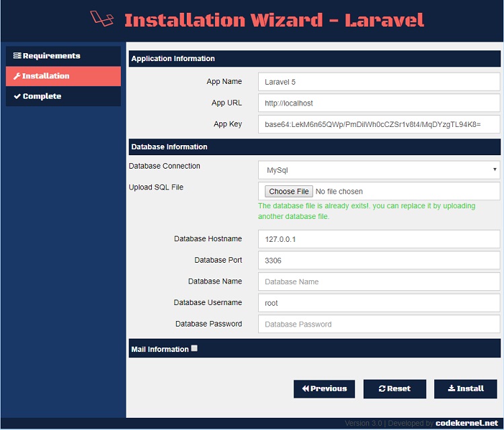Click the Database Port field

(x=378, y=260)
